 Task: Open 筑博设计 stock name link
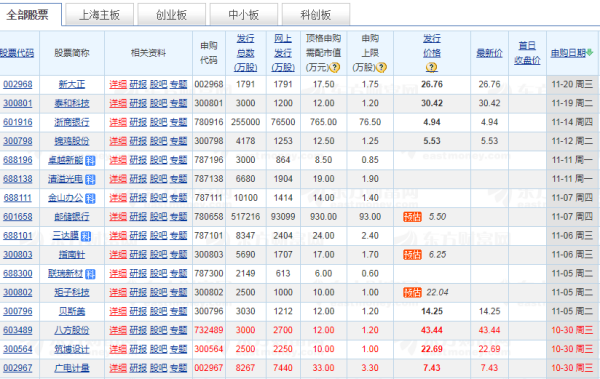tap(72, 350)
